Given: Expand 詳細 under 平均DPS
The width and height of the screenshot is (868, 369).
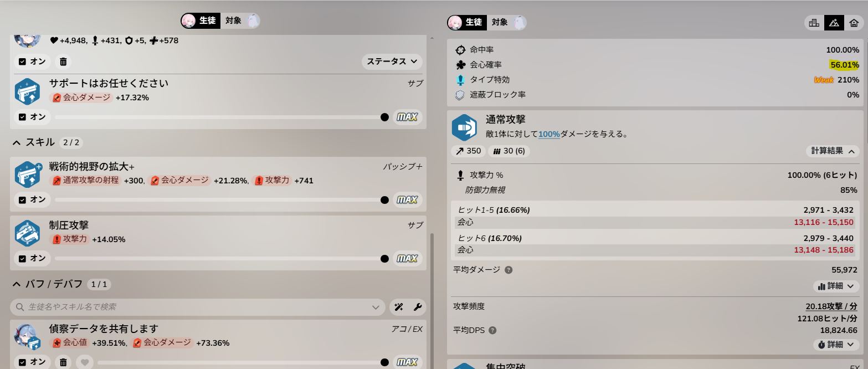Looking at the screenshot, I should point(836,345).
